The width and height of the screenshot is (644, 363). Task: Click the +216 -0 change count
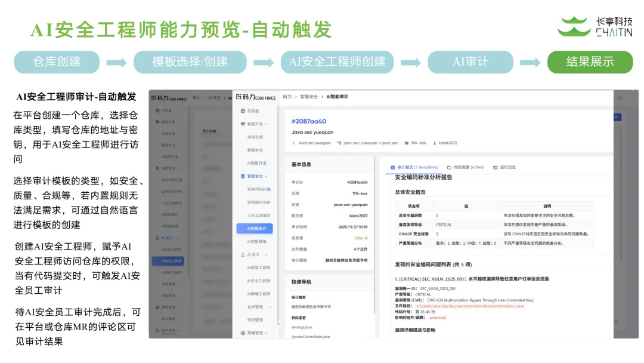tap(361, 238)
